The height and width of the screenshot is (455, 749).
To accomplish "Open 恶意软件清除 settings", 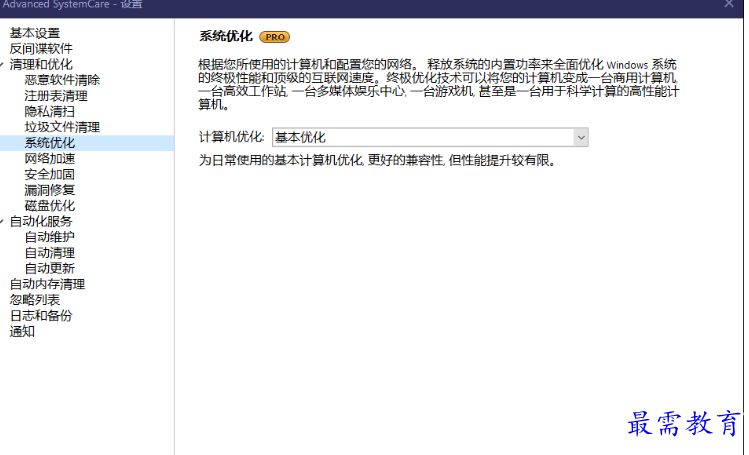I will click(62, 80).
